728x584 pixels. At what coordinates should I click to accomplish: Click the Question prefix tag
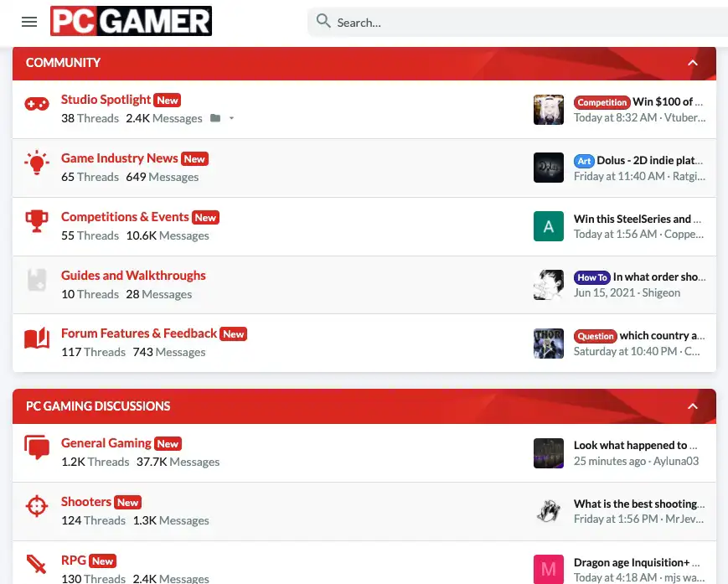tap(595, 336)
